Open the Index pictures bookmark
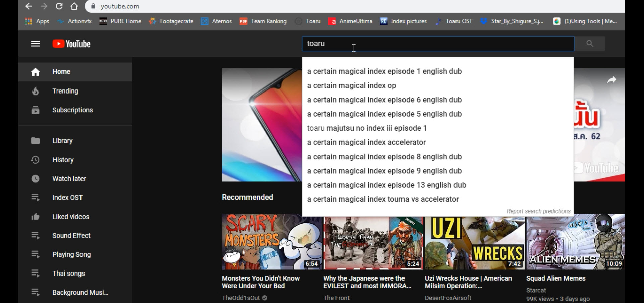The image size is (644, 303). pyautogui.click(x=403, y=21)
